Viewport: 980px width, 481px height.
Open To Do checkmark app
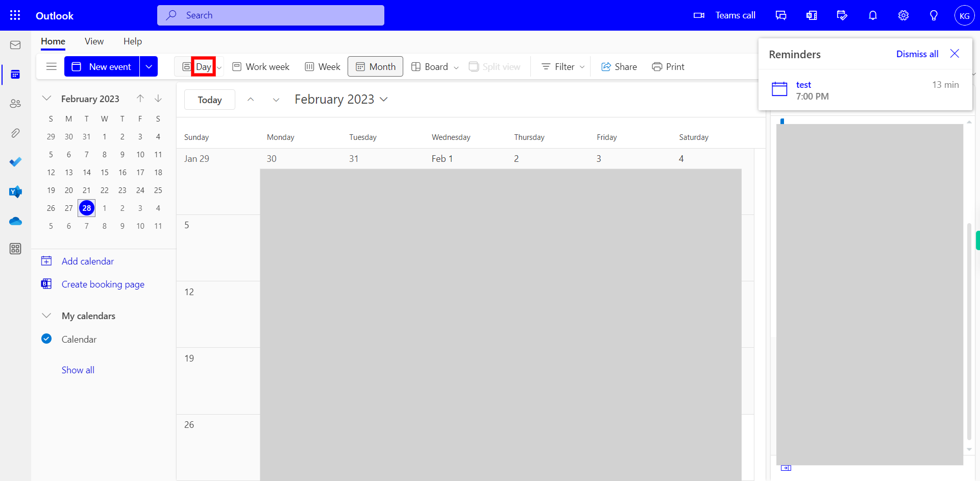(x=15, y=162)
